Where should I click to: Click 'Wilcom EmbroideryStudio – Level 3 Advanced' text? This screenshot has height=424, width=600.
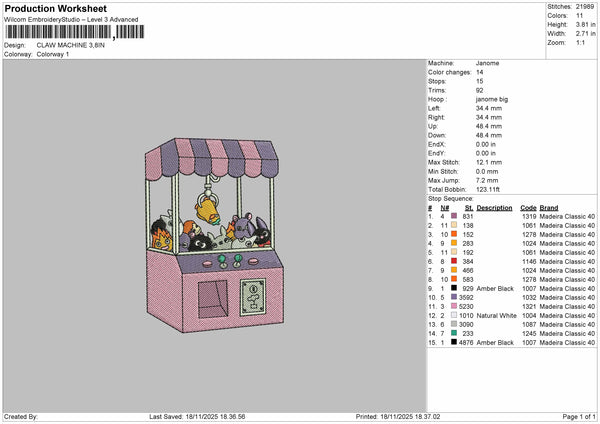coord(71,20)
